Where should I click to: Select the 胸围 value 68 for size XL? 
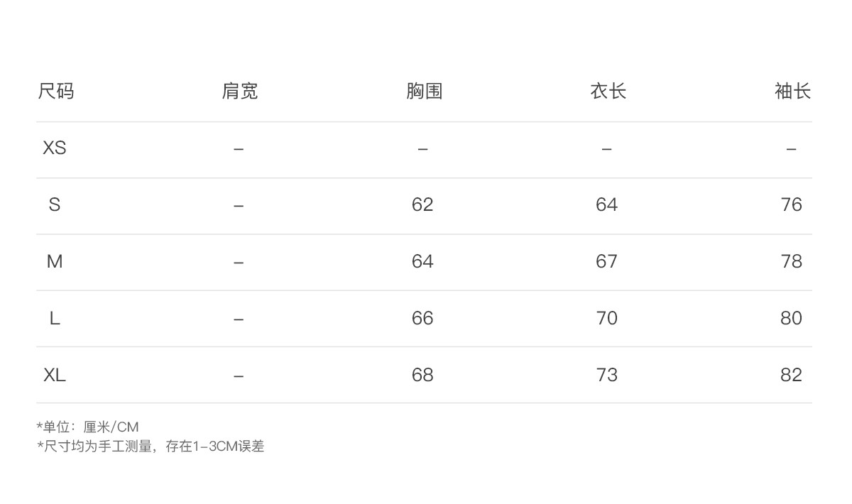[422, 375]
